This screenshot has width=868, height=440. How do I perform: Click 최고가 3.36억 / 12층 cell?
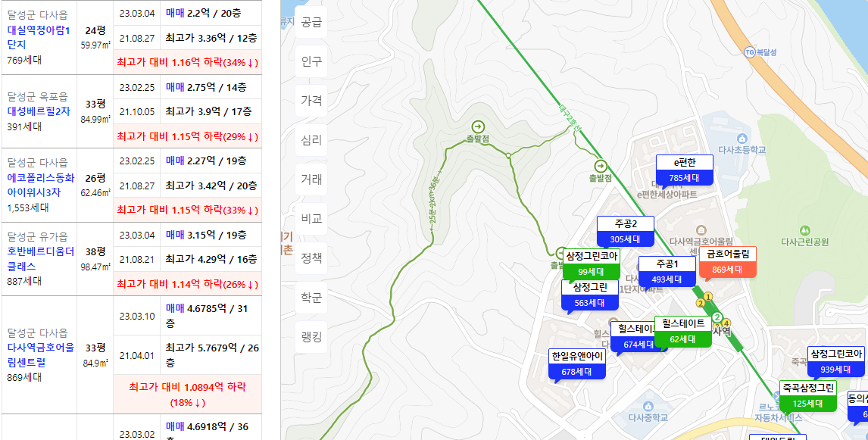click(211, 38)
